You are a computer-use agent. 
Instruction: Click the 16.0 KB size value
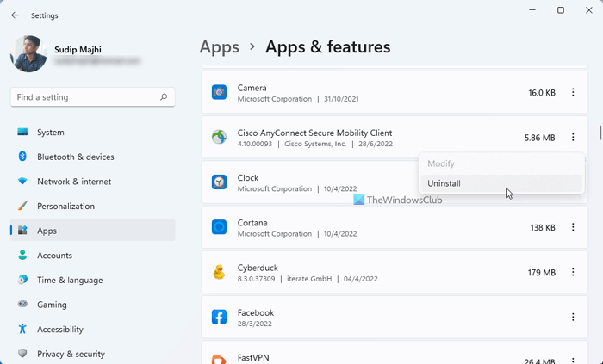(542, 93)
